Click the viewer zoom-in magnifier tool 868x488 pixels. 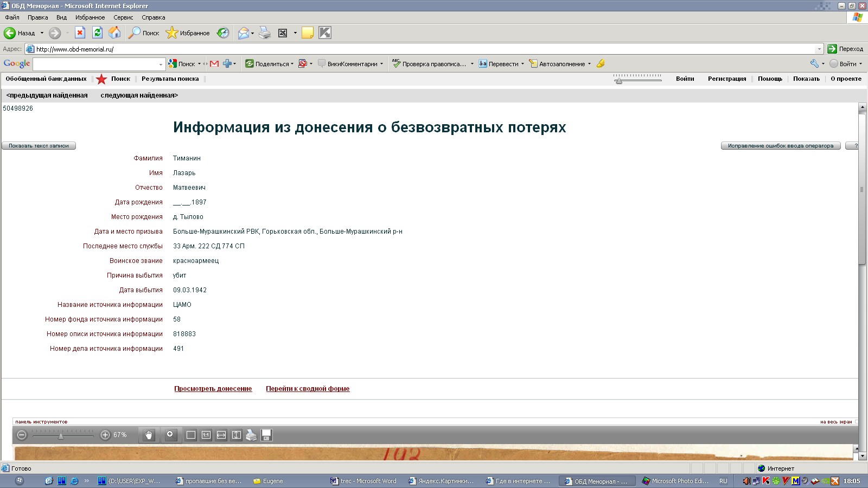(170, 435)
